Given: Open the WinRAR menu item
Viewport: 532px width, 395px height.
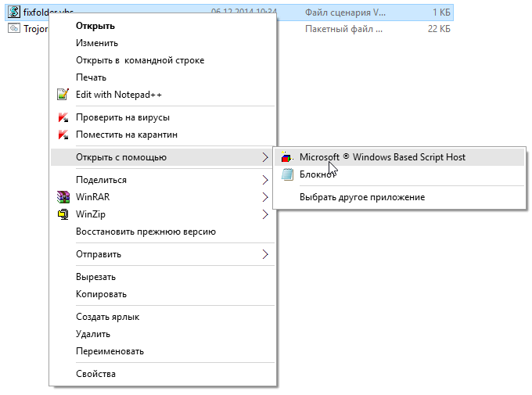Looking at the screenshot, I should [x=163, y=197].
